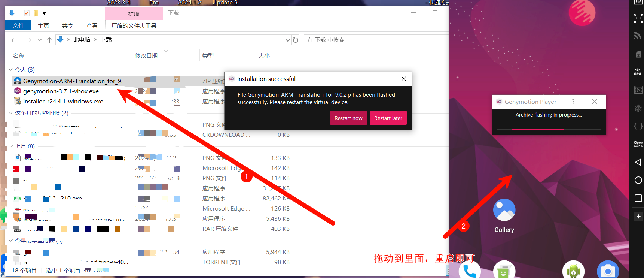Tap the Android home circle button
This screenshot has height=278, width=644.
pyautogui.click(x=638, y=180)
